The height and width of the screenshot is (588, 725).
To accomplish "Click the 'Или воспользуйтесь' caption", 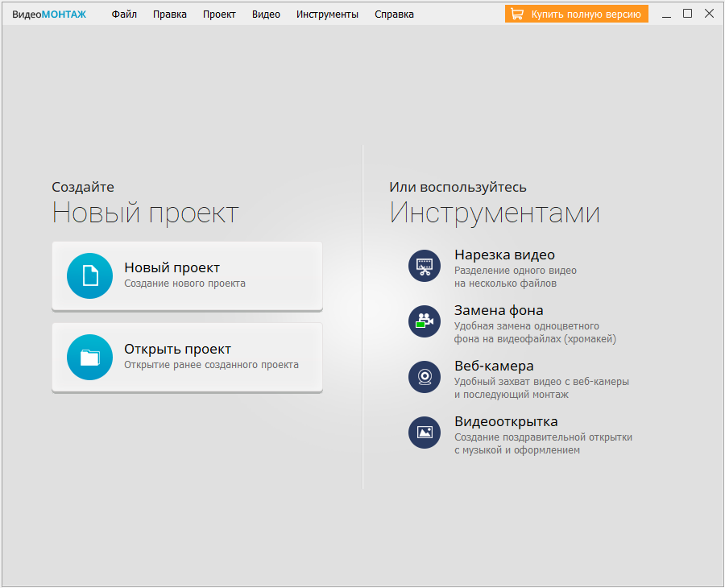I will pos(458,187).
